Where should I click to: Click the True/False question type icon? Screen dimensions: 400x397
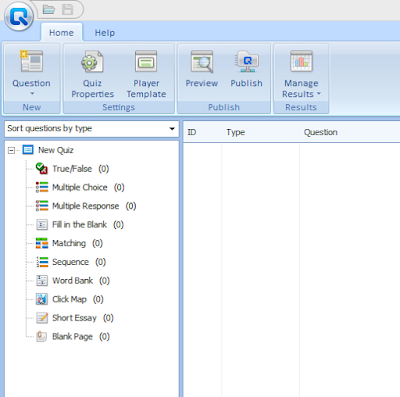pyautogui.click(x=42, y=168)
